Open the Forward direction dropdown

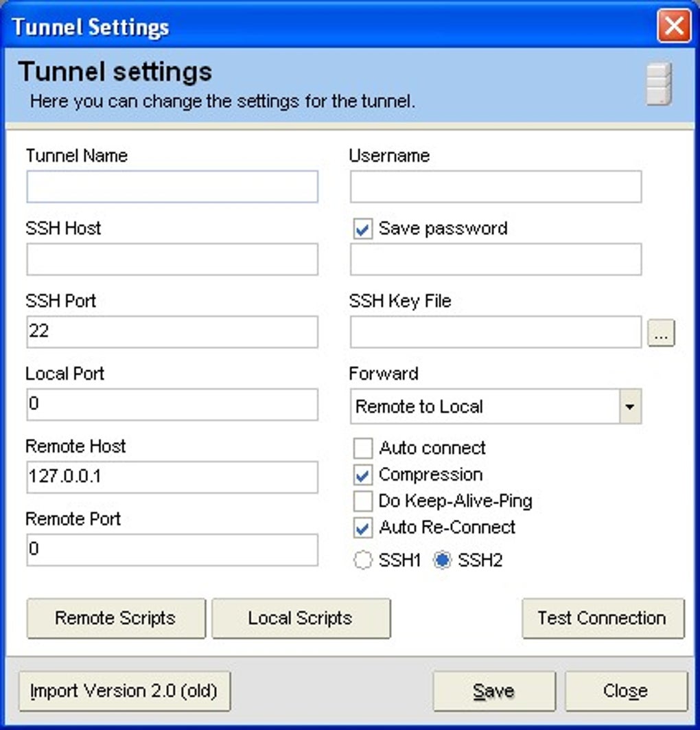(x=629, y=407)
